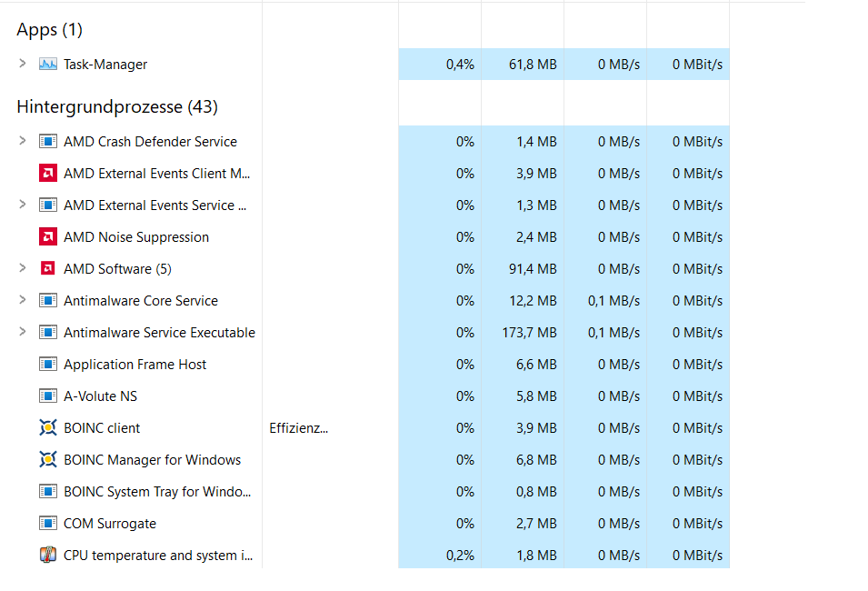Screen dimensions: 868x591
Task: Click the Antimalware Core Service icon
Action: [48, 301]
